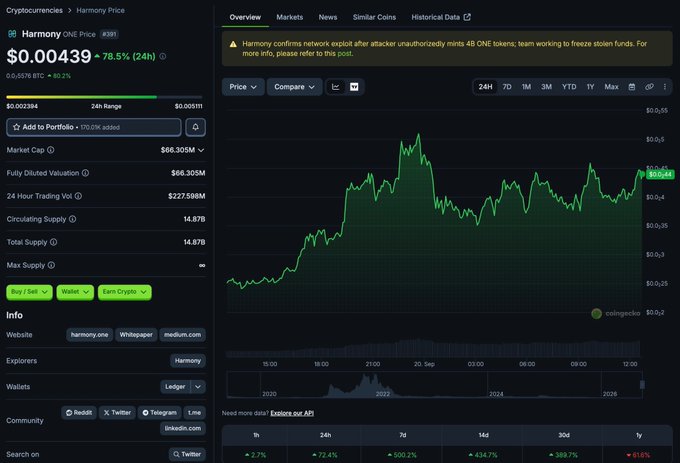Open the Compare dropdown

click(294, 87)
